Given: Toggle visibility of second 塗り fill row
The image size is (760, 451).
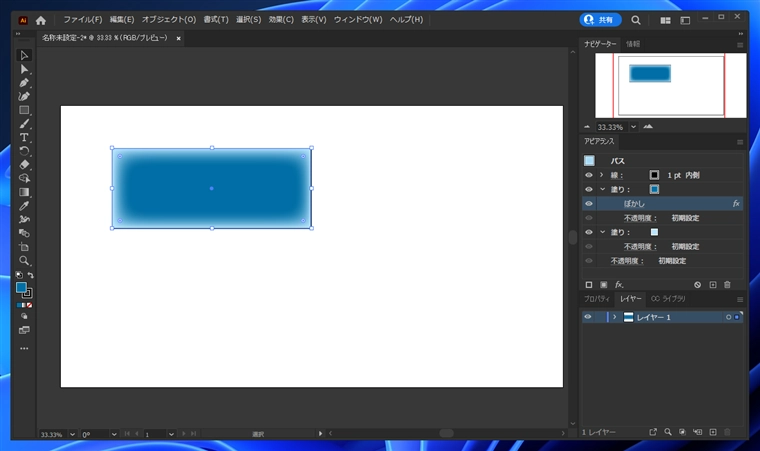Looking at the screenshot, I should point(588,232).
